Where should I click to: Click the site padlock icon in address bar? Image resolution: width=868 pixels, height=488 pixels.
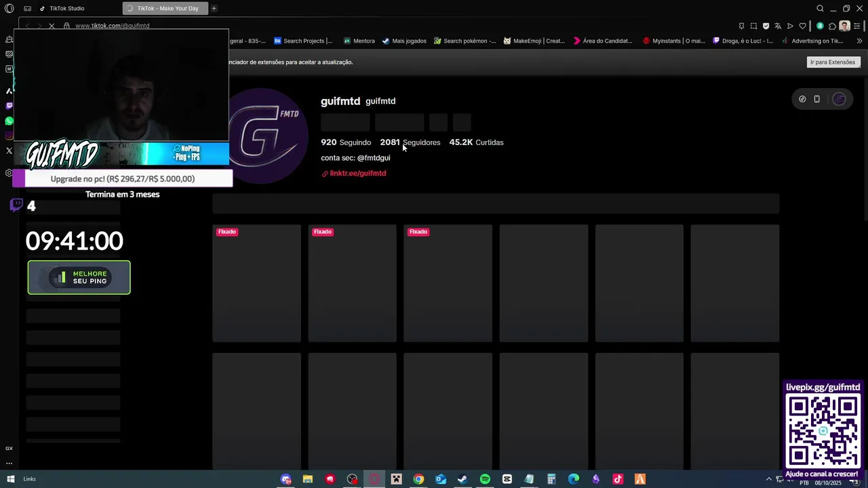click(66, 26)
